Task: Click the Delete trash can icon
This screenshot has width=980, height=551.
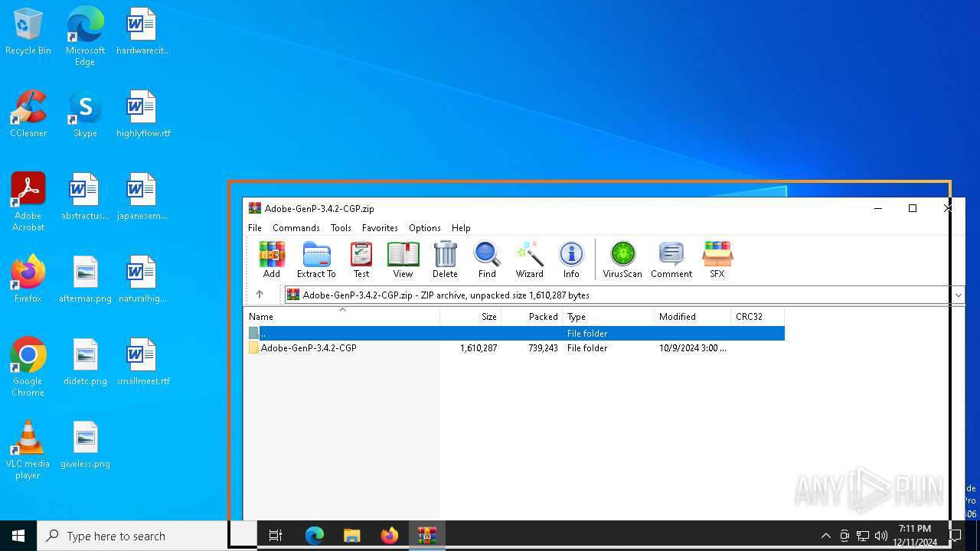Action: pyautogui.click(x=445, y=259)
